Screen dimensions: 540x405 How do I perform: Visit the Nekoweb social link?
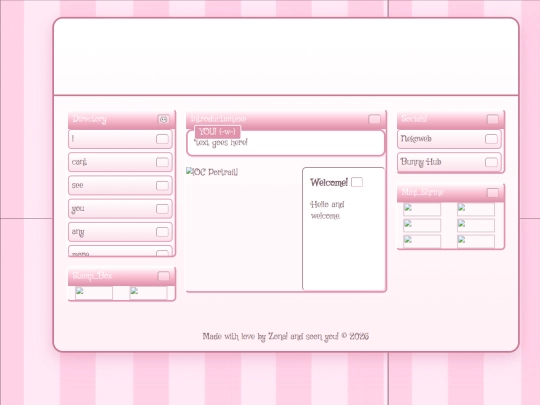coord(449,139)
